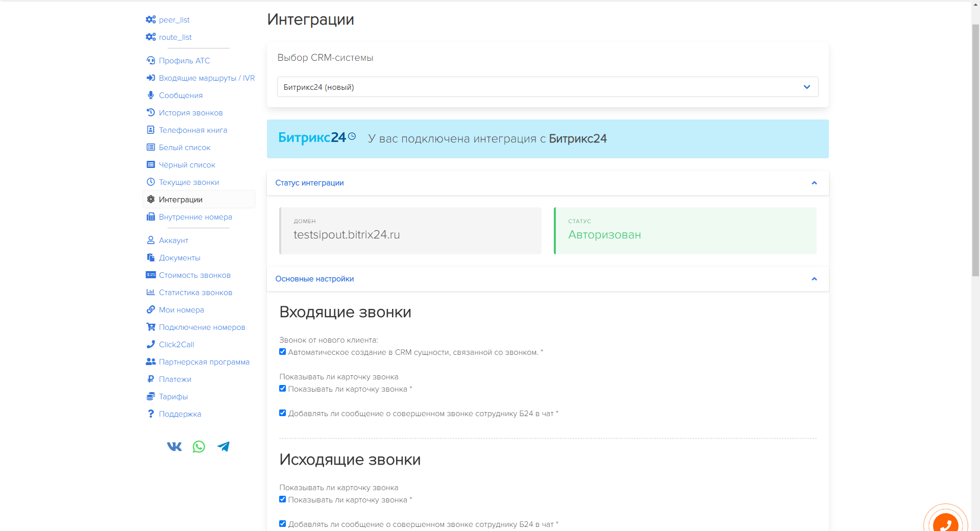Click the clock icon for Текущие звонки

tap(151, 182)
